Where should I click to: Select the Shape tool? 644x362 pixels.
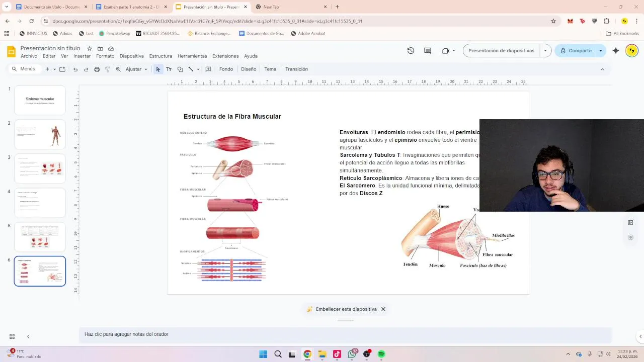(x=180, y=69)
